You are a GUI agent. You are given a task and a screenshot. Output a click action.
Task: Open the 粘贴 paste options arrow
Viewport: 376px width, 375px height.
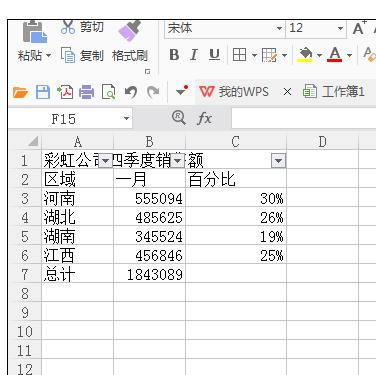point(48,55)
